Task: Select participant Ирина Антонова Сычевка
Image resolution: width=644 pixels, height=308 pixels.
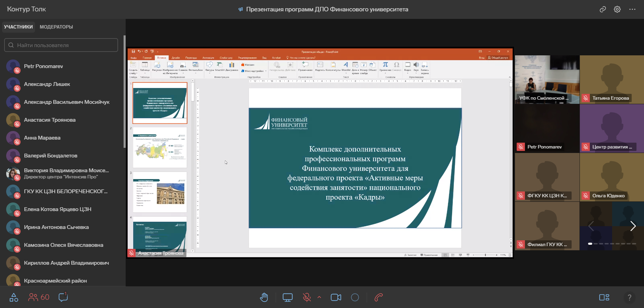Action: click(x=62, y=227)
